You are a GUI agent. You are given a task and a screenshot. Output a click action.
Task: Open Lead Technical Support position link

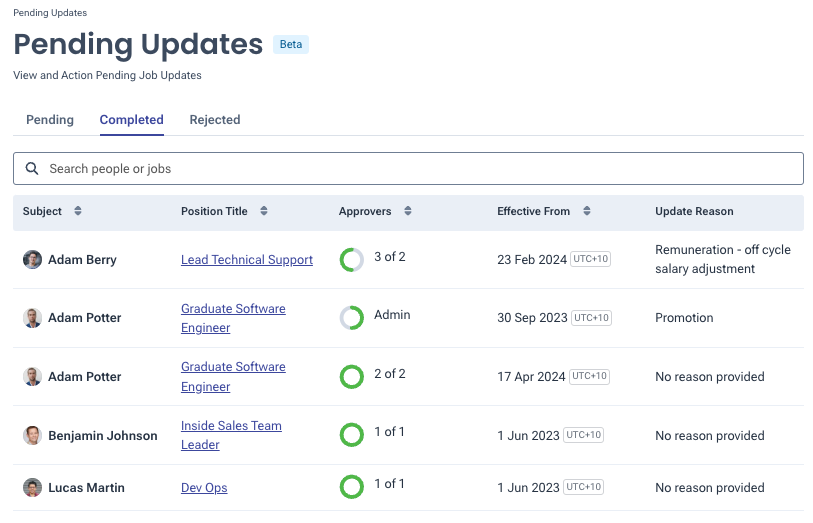pos(247,260)
